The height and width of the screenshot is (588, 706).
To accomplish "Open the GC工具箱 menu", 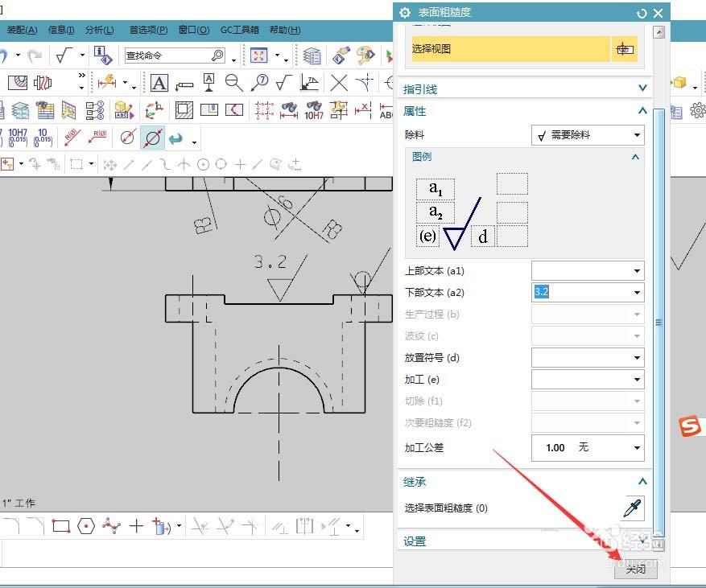I will (239, 30).
